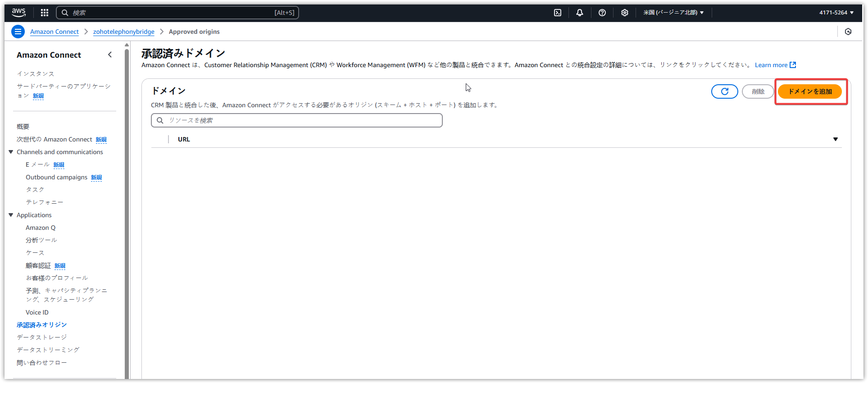This screenshot has width=868, height=397.
Task: Open サードパーティーのアプリケーション sidebar item
Action: [64, 91]
